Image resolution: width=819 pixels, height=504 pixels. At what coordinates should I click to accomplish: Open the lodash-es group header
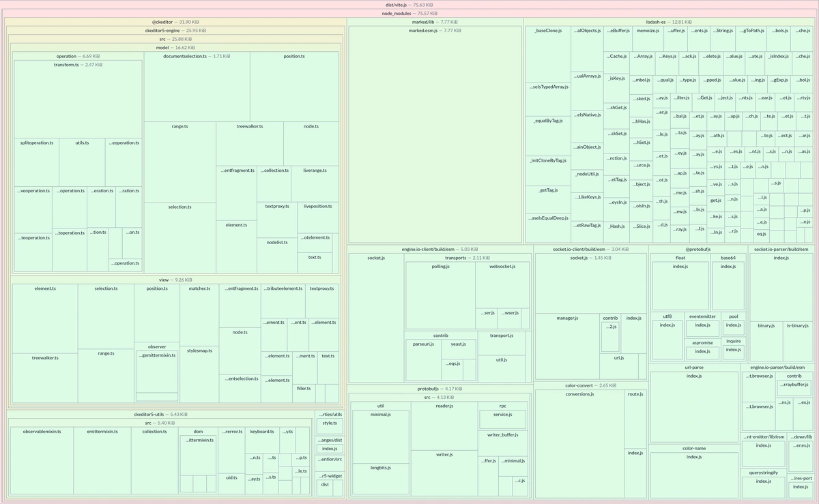pos(668,22)
